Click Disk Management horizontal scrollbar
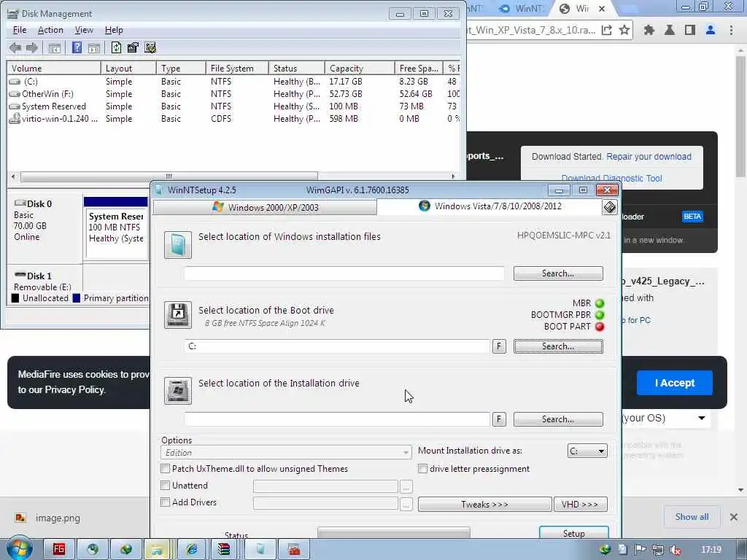 point(169,176)
